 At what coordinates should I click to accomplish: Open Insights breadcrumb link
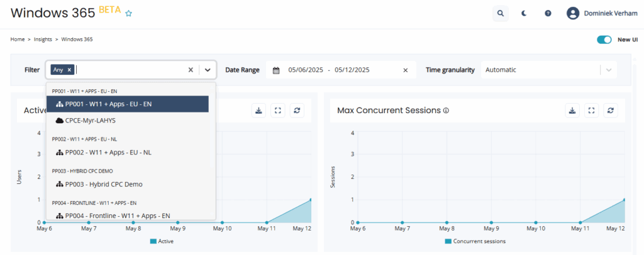pyautogui.click(x=43, y=40)
